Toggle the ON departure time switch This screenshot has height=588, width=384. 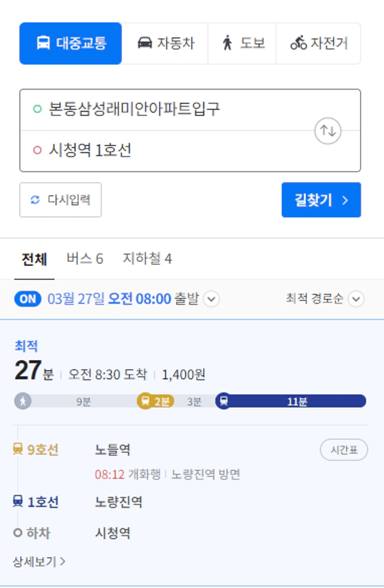[x=28, y=299]
